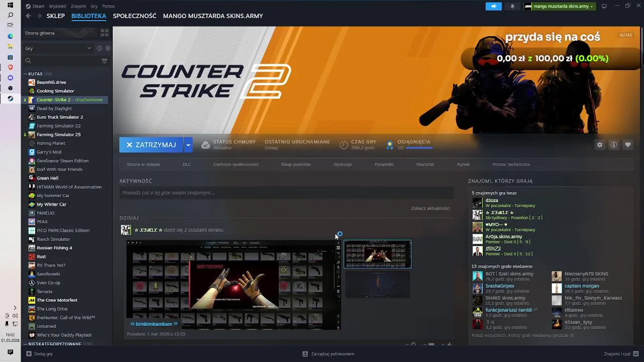Collapse the KUTAS category

(25, 74)
